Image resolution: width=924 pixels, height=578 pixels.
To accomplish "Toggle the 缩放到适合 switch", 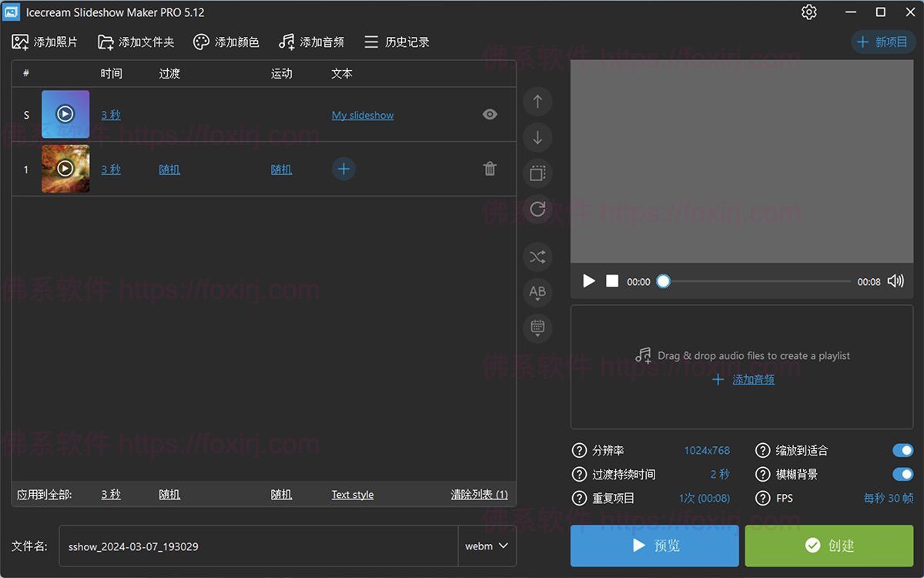I will 902,450.
